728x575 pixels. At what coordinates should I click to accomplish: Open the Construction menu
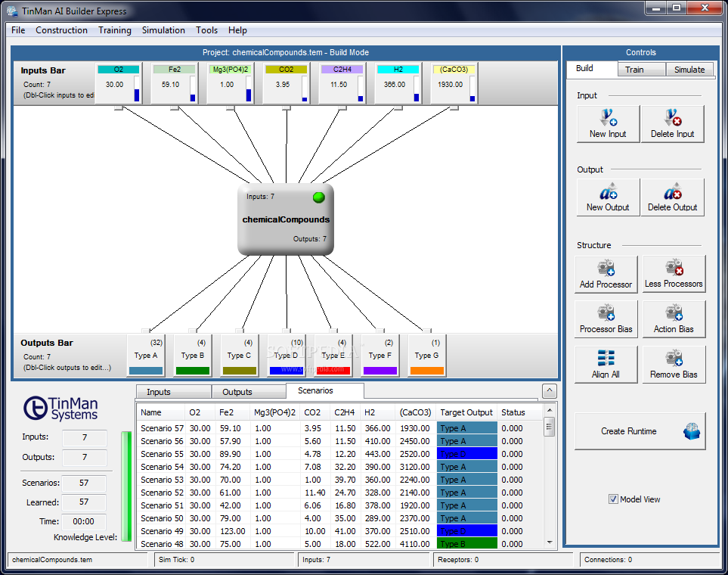(61, 30)
